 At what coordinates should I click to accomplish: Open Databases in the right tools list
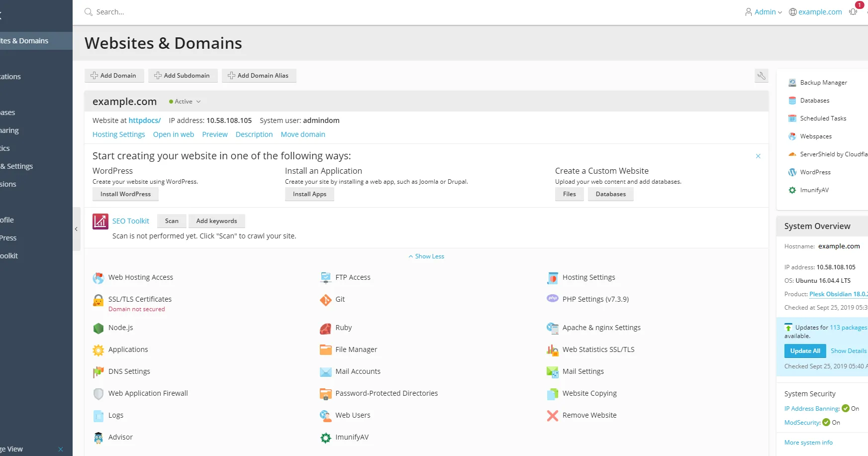pos(814,101)
